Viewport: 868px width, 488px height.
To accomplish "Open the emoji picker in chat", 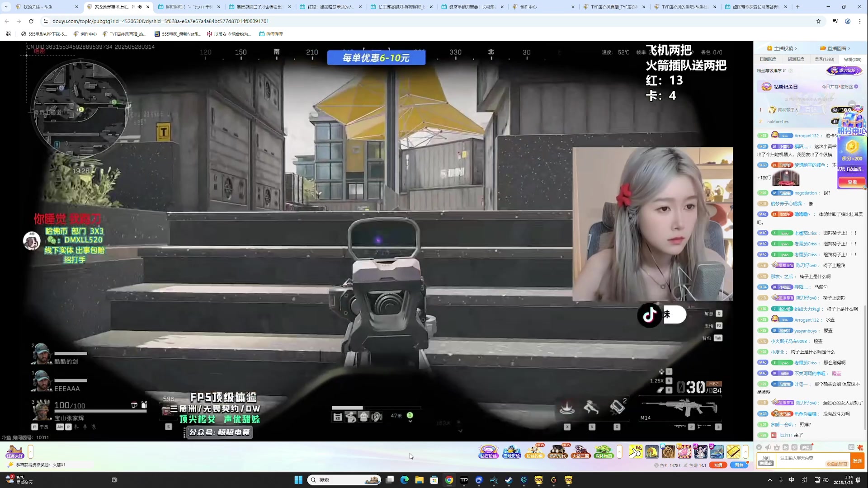I will [759, 447].
